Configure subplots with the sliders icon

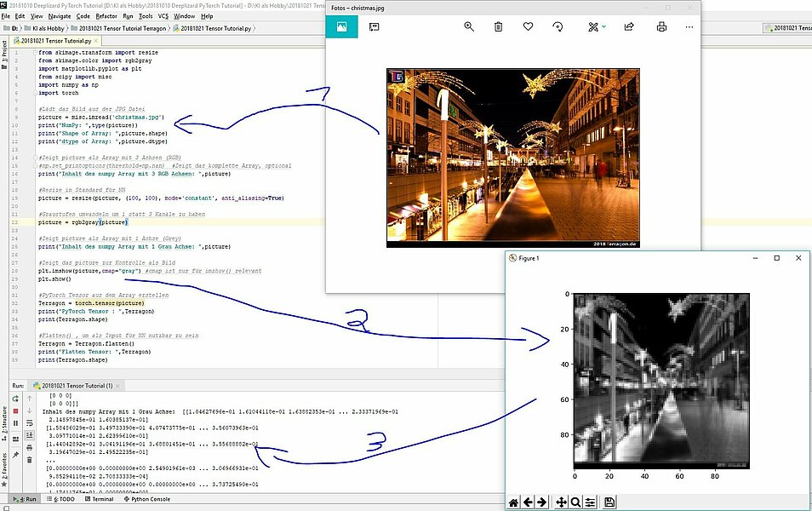(591, 502)
